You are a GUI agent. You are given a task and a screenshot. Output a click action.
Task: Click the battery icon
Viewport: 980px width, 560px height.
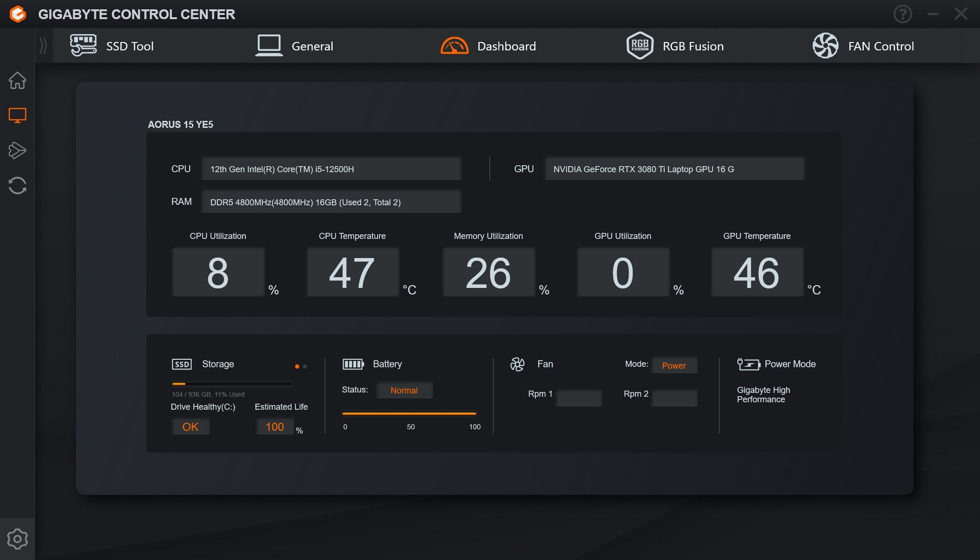(353, 364)
